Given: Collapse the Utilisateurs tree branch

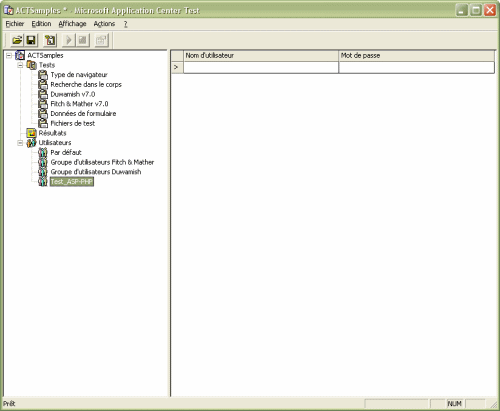Looking at the screenshot, I should click(x=20, y=143).
